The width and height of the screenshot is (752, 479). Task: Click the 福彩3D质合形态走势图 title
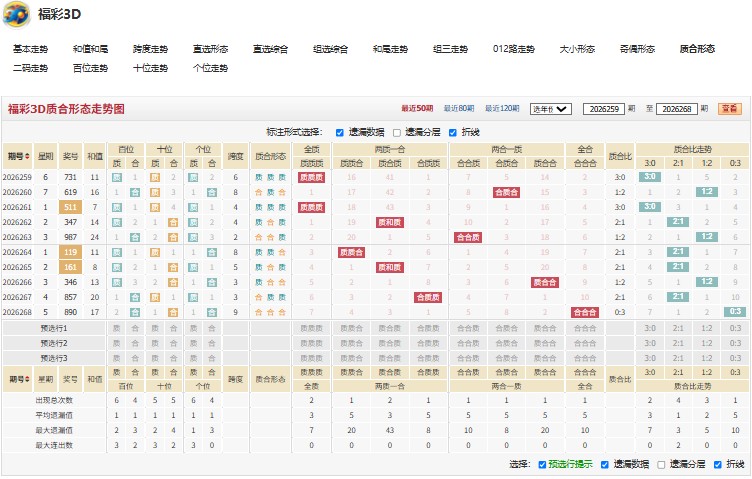point(66,109)
